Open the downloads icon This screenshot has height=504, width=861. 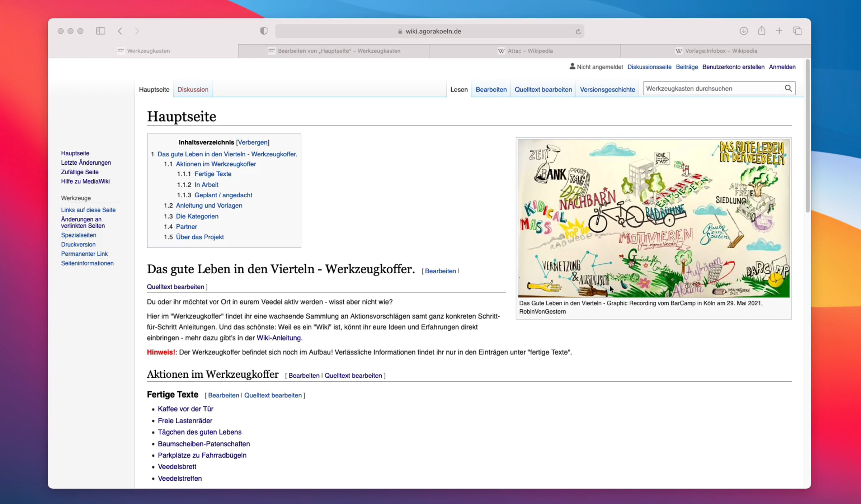click(744, 31)
